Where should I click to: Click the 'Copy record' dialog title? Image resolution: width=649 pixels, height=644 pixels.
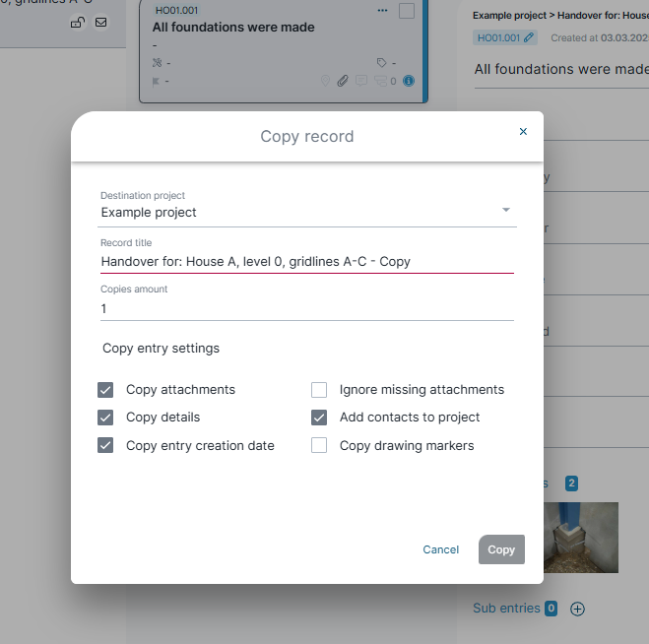[x=306, y=136]
